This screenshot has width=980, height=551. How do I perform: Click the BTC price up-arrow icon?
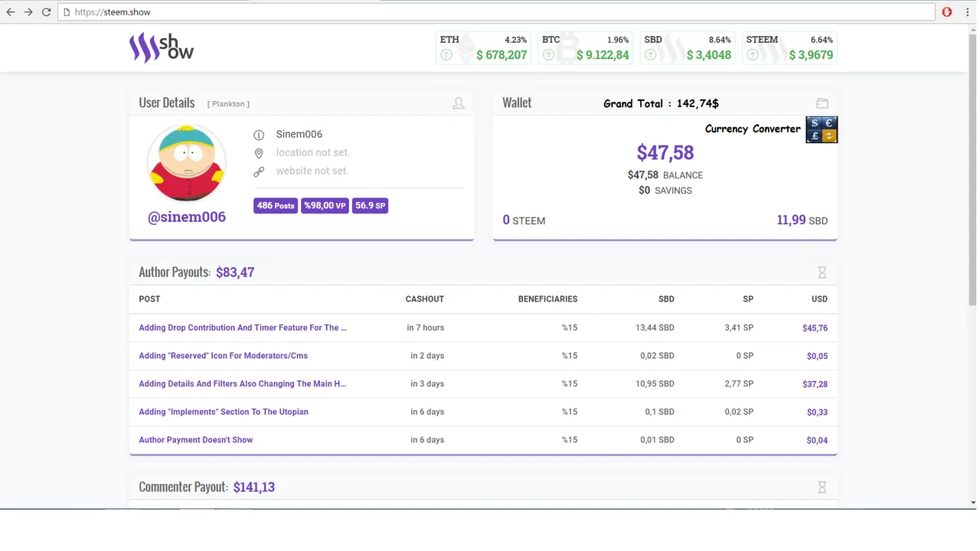coord(548,55)
